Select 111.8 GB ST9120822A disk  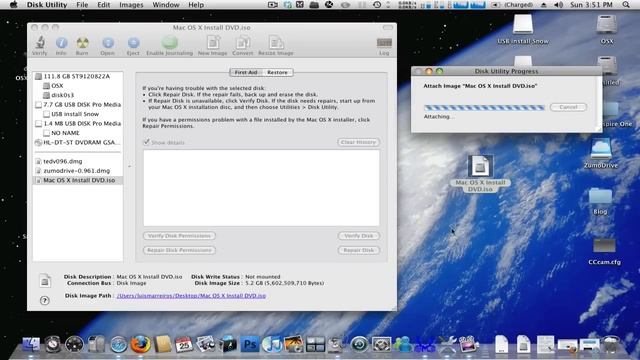pyautogui.click(x=78, y=76)
